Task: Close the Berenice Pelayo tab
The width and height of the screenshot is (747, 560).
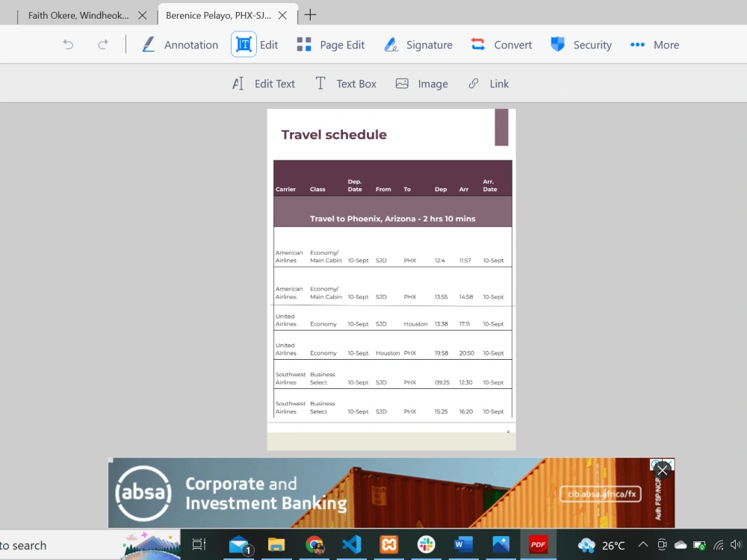Action: click(x=282, y=15)
